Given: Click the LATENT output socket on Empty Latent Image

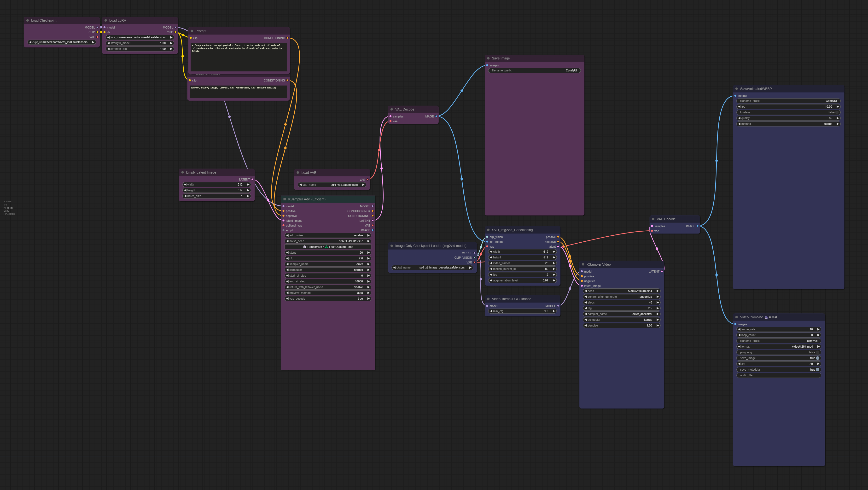Looking at the screenshot, I should tap(252, 179).
